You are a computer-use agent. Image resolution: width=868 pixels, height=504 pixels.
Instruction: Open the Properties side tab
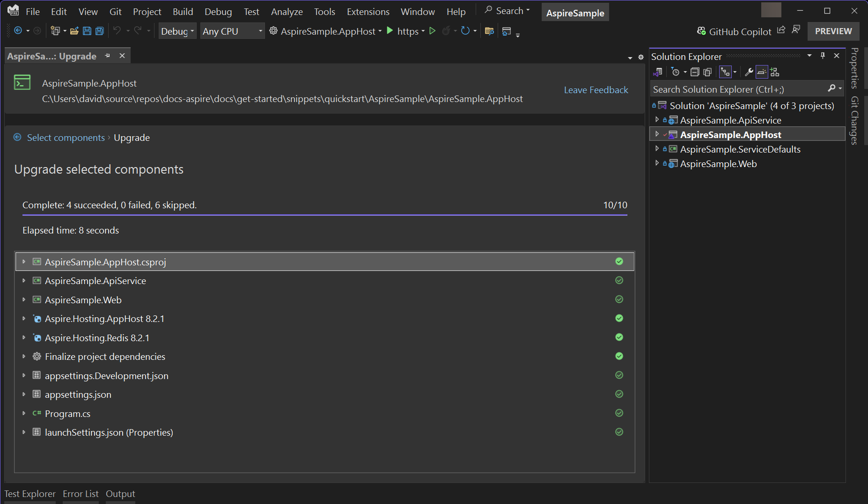point(855,68)
